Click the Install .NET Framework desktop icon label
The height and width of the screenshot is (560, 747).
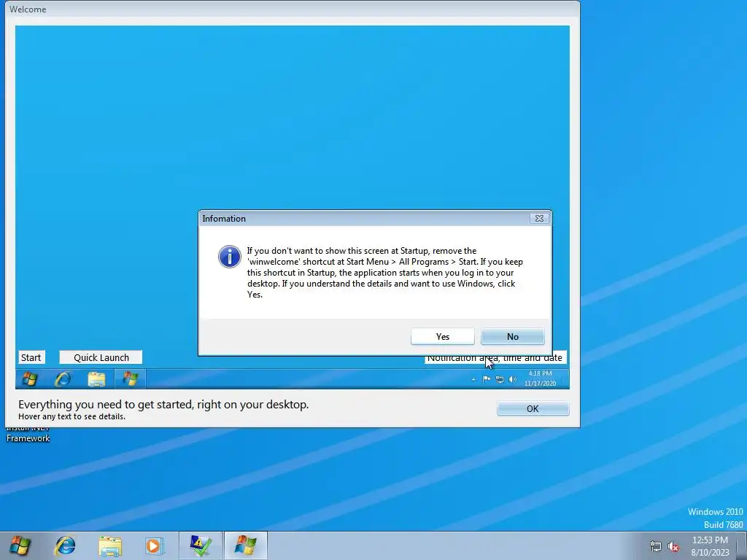[28, 435]
